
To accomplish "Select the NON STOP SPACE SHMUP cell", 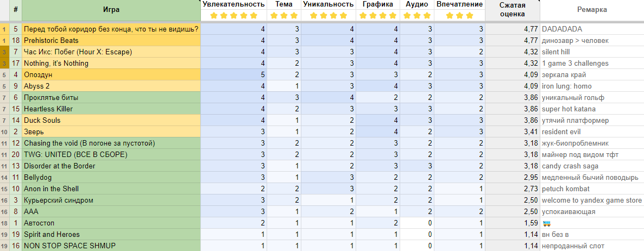I will tap(111, 246).
